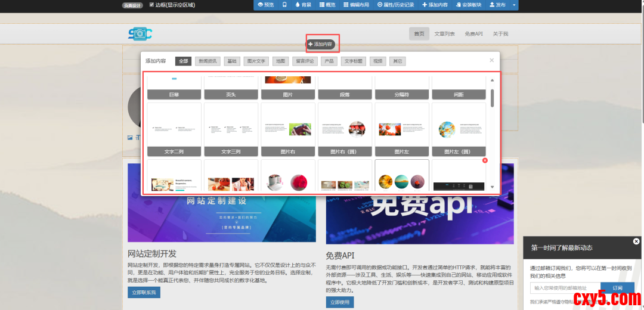Click the 立即联系我 button
The height and width of the screenshot is (310, 644).
coord(144,292)
